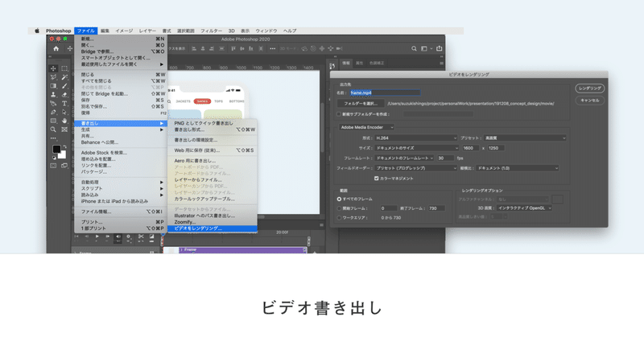Select the Move tool in the toolbox
This screenshot has height=362, width=644.
click(53, 68)
